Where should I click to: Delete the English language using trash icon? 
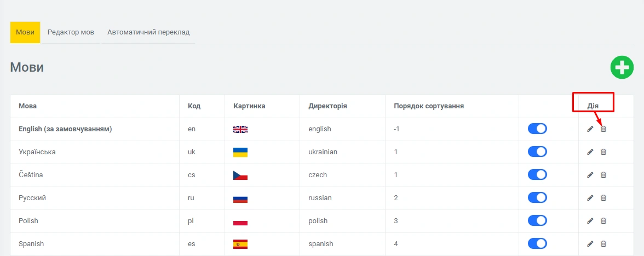coord(603,129)
